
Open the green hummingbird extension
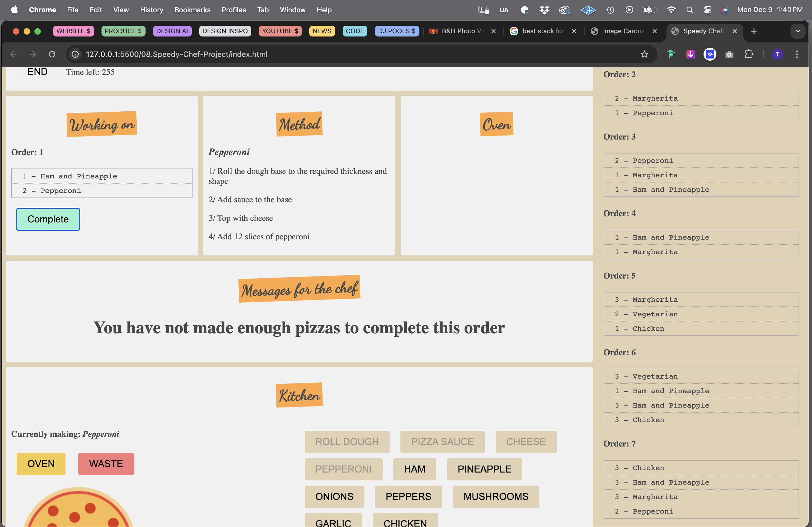[x=671, y=54]
